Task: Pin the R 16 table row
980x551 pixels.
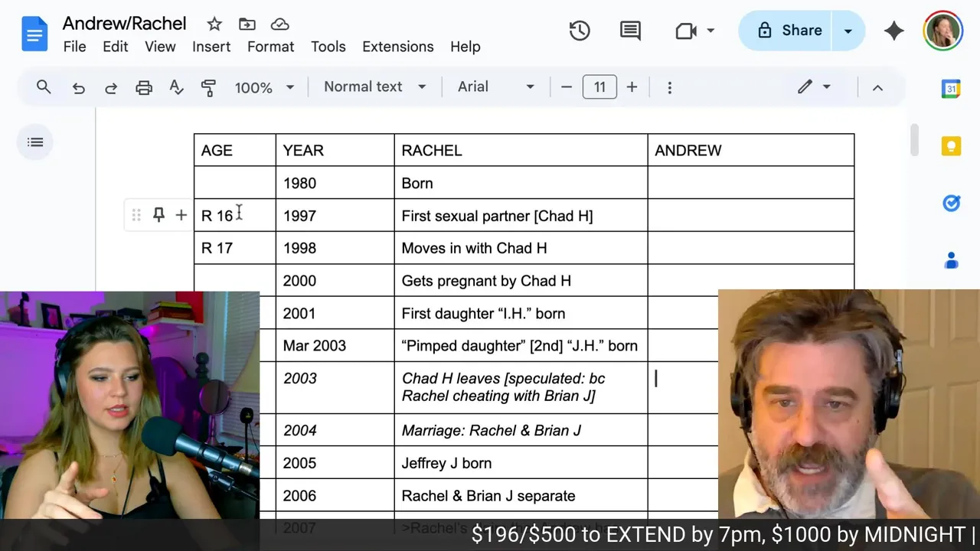Action: 158,216
